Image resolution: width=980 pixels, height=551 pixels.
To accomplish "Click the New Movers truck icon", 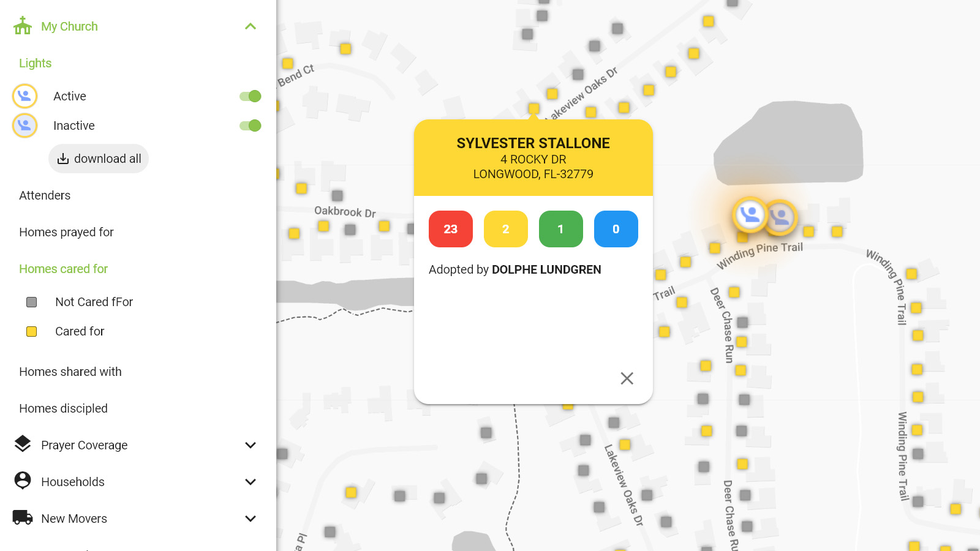I will click(23, 517).
